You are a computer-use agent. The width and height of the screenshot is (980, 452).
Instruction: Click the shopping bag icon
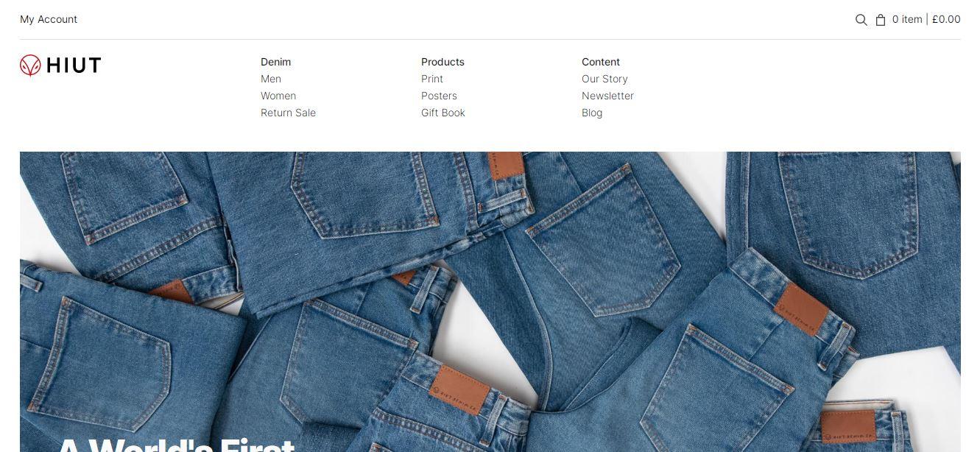[x=881, y=20]
